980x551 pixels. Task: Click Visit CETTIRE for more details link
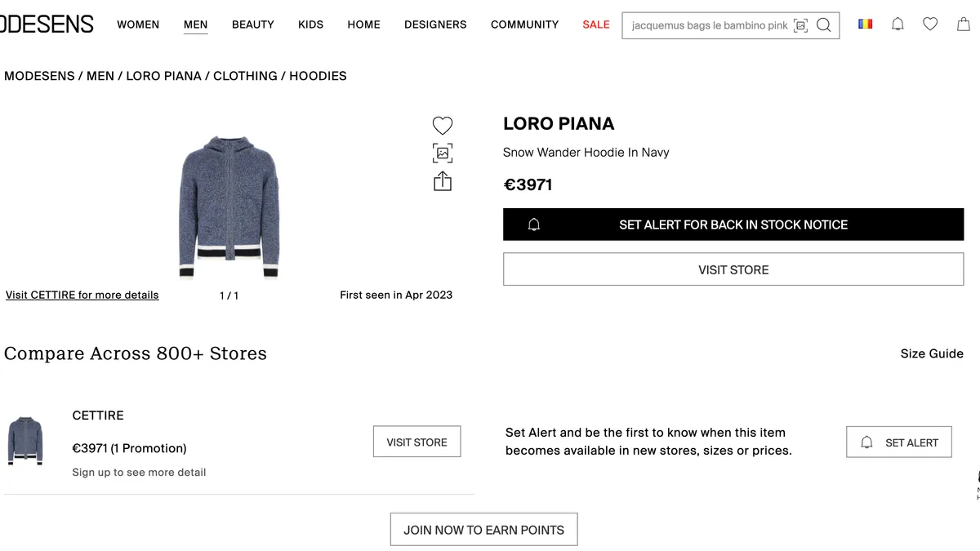click(x=82, y=295)
